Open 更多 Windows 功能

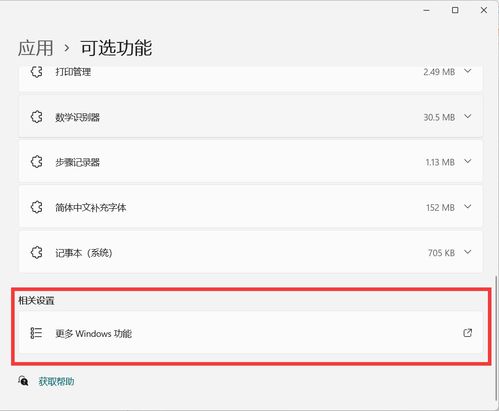point(251,333)
